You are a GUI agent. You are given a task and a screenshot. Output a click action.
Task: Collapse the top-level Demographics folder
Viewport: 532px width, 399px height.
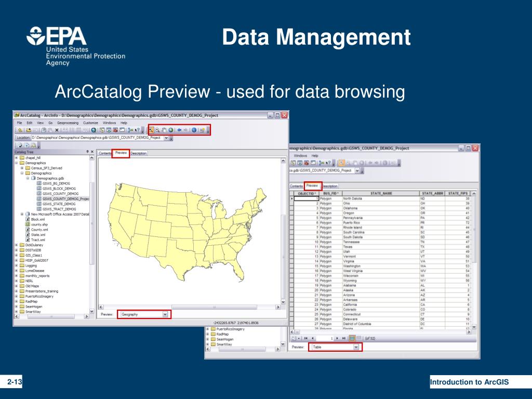point(16,163)
